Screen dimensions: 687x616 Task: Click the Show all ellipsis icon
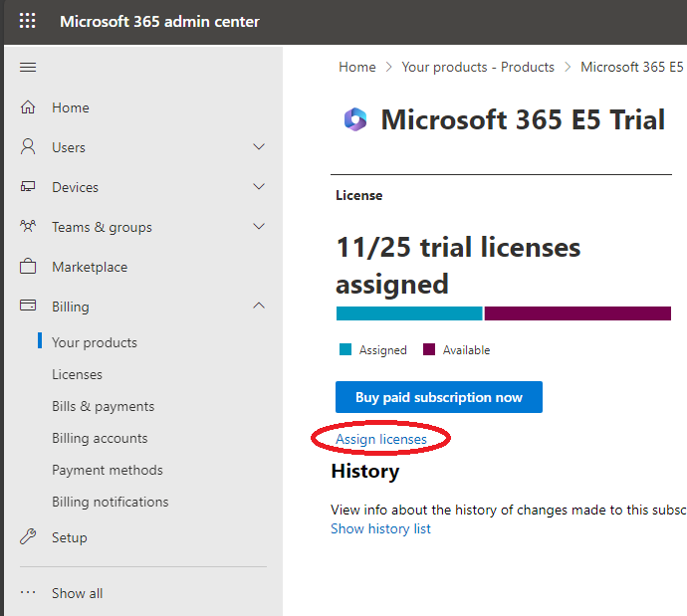point(28,593)
